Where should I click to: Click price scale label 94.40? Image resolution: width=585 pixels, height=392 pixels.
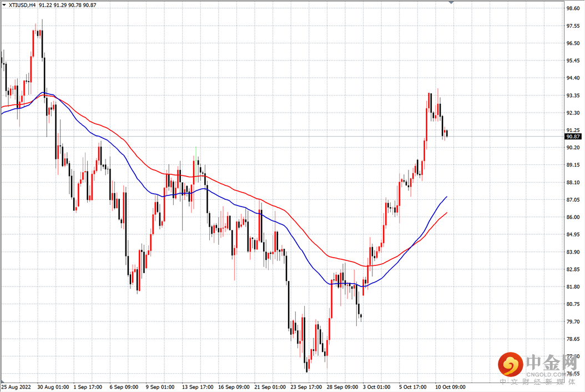point(573,78)
